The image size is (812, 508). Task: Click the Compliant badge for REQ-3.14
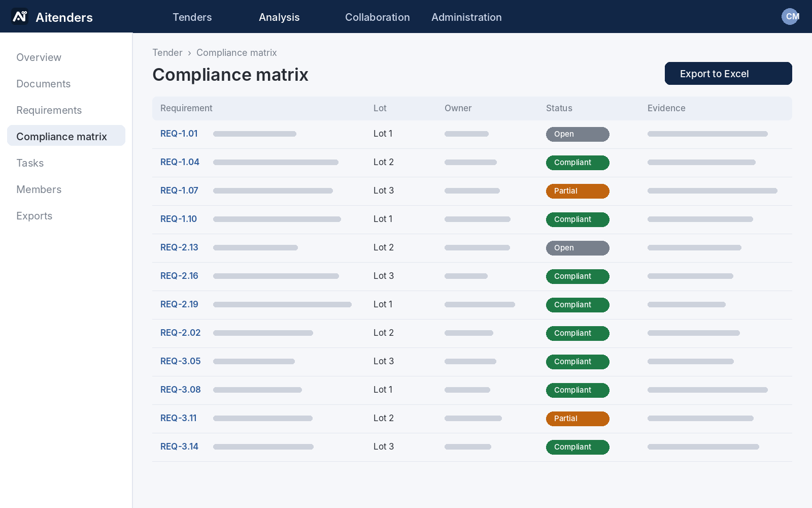(x=578, y=447)
